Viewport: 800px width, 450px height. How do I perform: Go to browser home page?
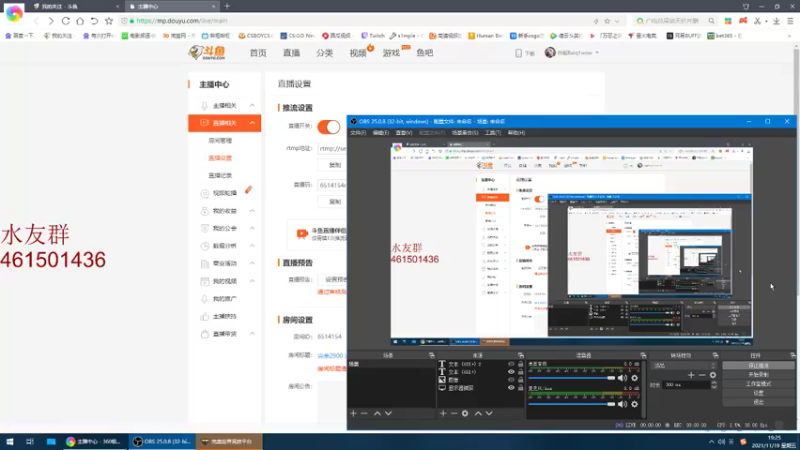coord(80,21)
